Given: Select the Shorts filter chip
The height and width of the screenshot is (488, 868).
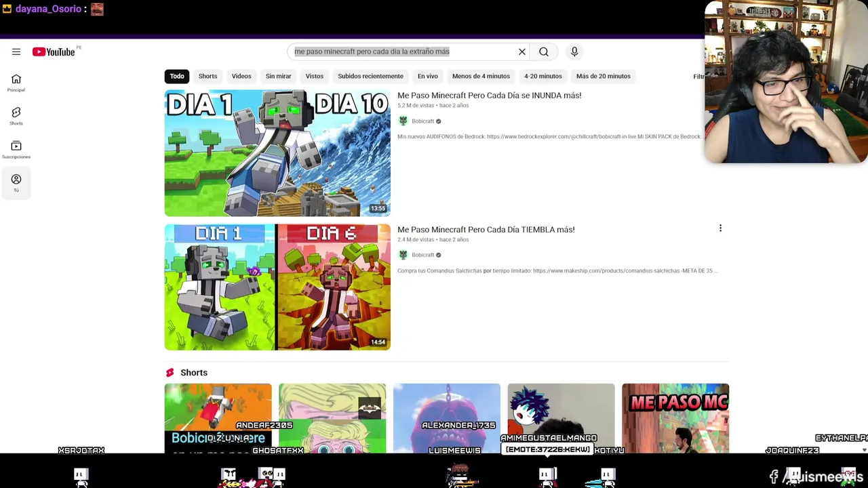Looking at the screenshot, I should click(x=208, y=76).
